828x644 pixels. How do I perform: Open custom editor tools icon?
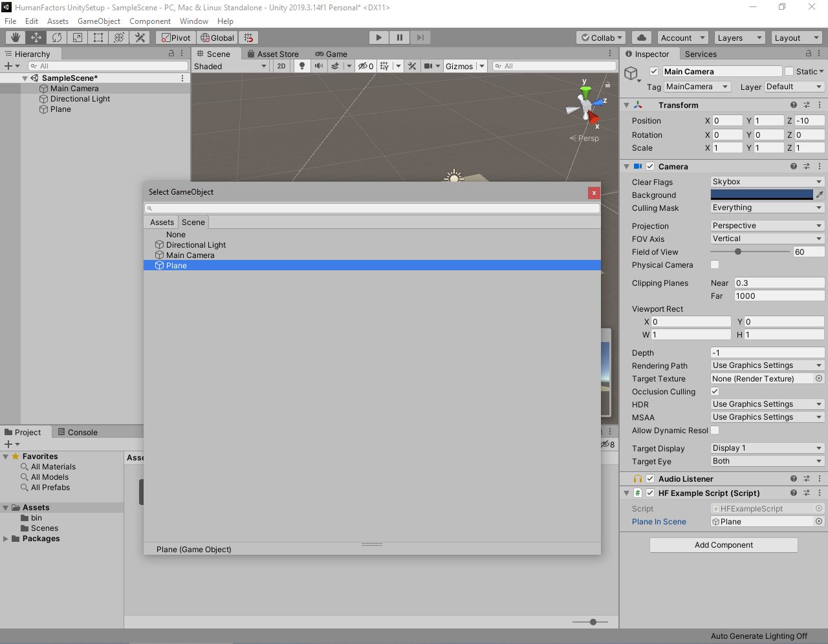[x=140, y=38]
